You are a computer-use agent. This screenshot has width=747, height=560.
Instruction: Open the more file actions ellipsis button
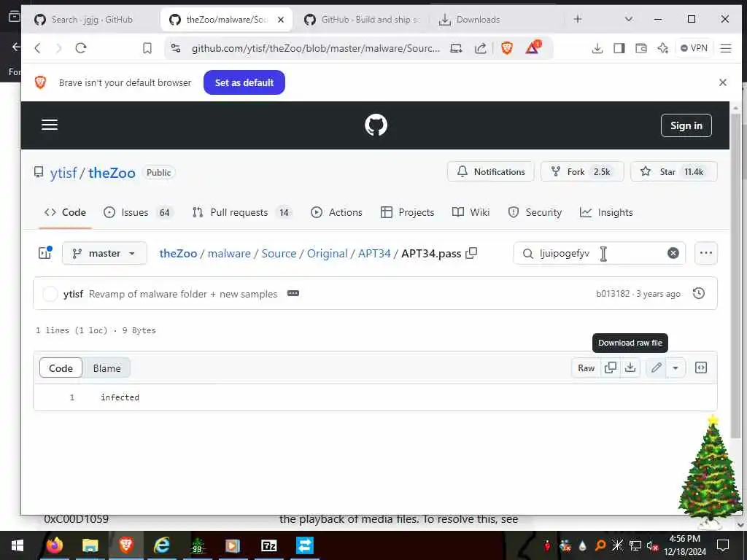coord(705,253)
